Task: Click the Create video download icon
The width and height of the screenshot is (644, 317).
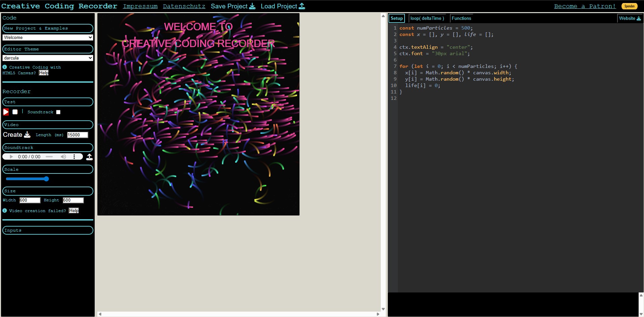Action: point(27,135)
